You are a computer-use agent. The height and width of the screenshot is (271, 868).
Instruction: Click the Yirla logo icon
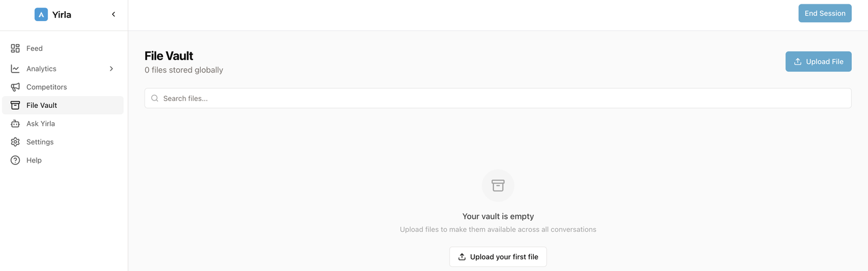41,14
